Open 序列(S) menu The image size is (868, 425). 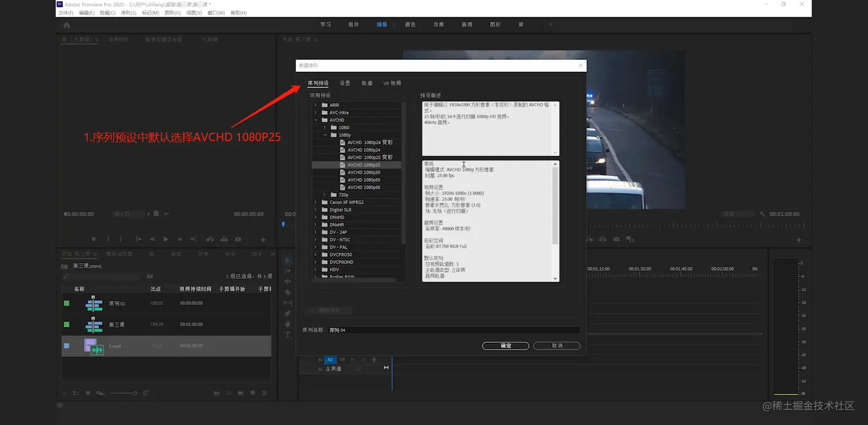pos(129,13)
